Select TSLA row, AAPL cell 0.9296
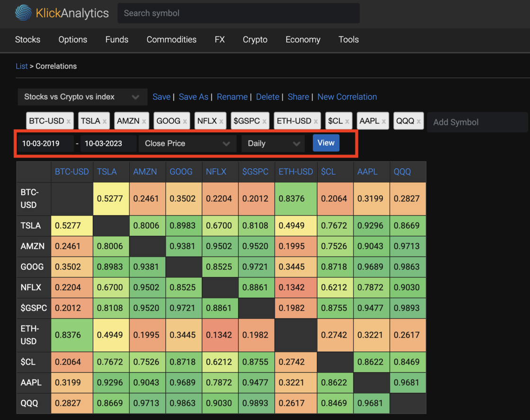The height and width of the screenshot is (420, 530). (371, 225)
